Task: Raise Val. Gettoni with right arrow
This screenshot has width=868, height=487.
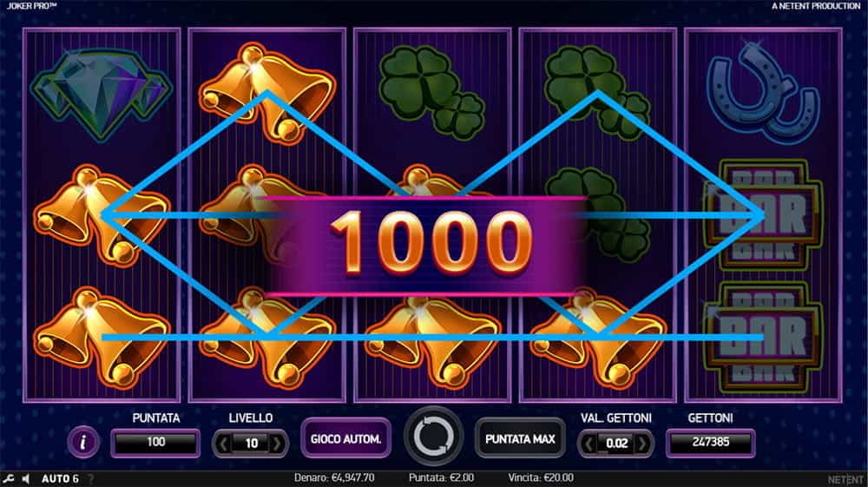Action: tap(642, 444)
